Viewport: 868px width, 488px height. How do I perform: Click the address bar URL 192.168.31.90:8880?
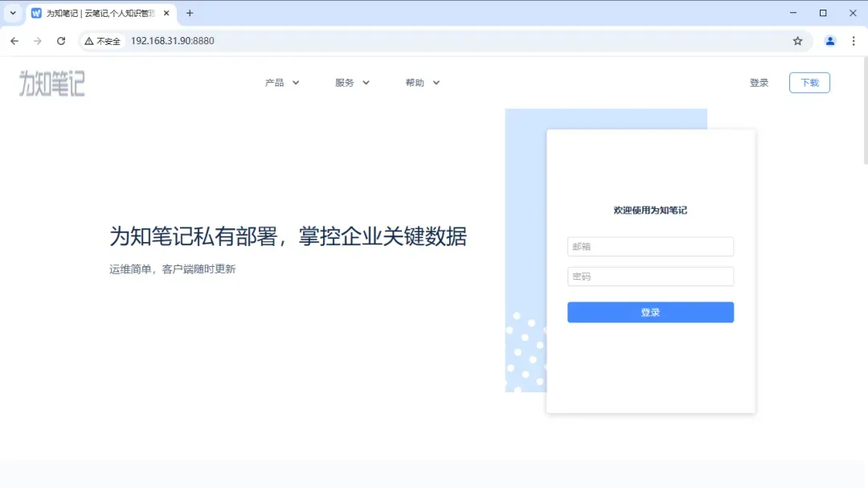[173, 41]
